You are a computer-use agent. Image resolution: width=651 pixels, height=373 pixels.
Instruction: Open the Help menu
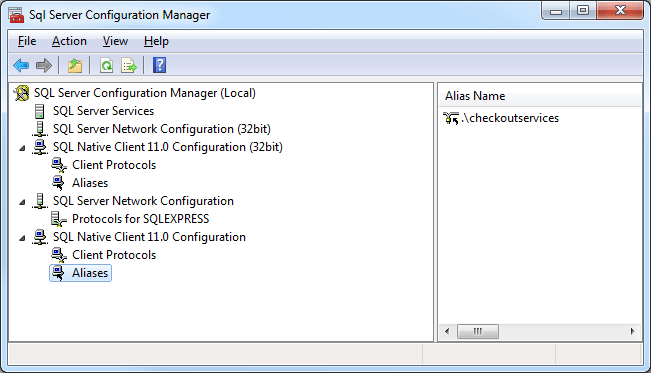click(156, 41)
